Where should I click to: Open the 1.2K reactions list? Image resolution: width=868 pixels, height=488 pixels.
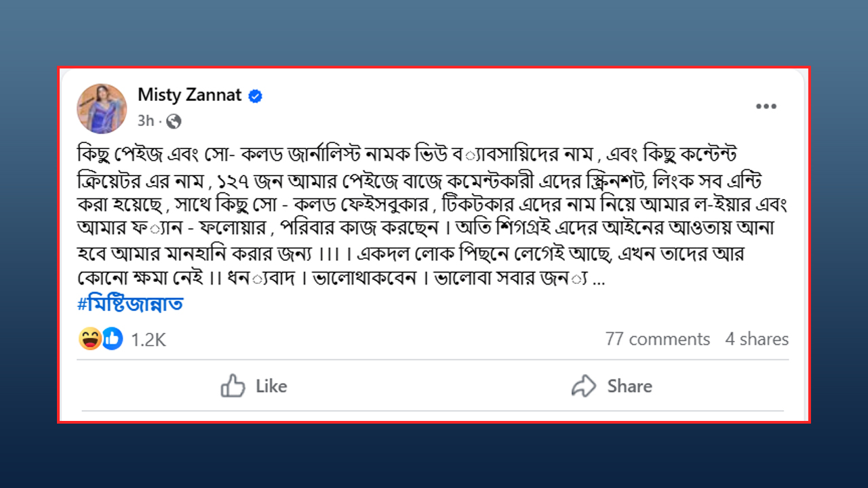pyautogui.click(x=148, y=340)
